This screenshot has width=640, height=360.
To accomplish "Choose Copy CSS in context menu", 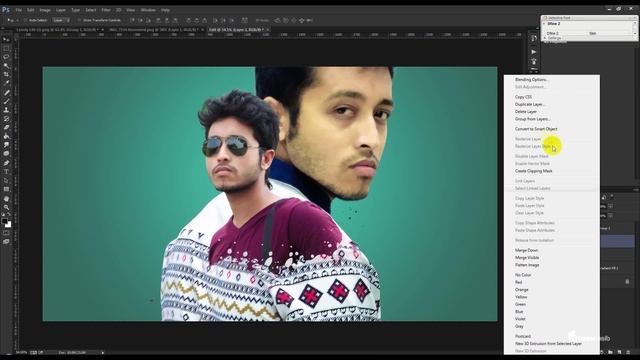I will pyautogui.click(x=523, y=97).
